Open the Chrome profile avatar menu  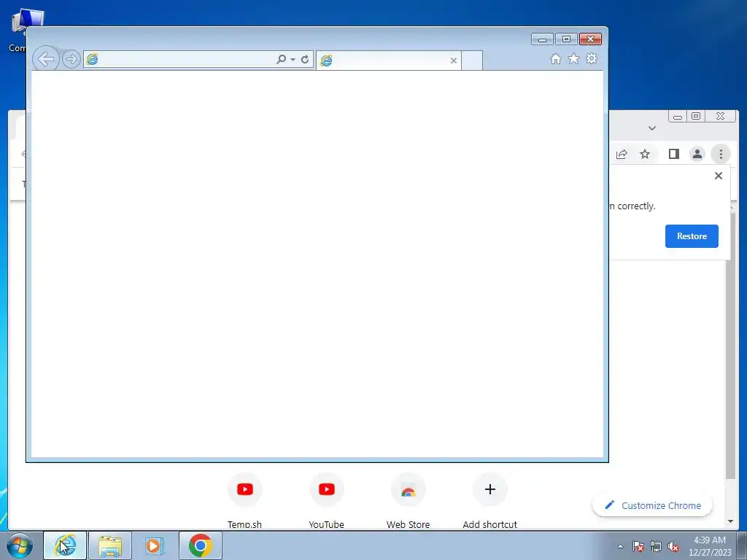(x=697, y=154)
